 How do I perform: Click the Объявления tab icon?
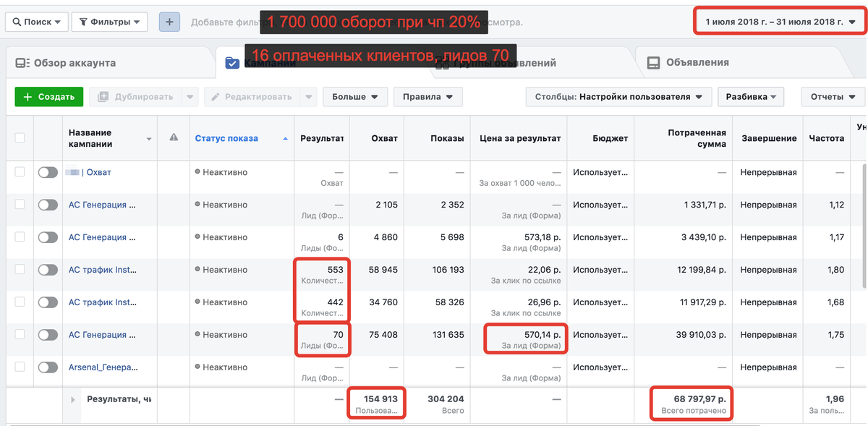[653, 63]
